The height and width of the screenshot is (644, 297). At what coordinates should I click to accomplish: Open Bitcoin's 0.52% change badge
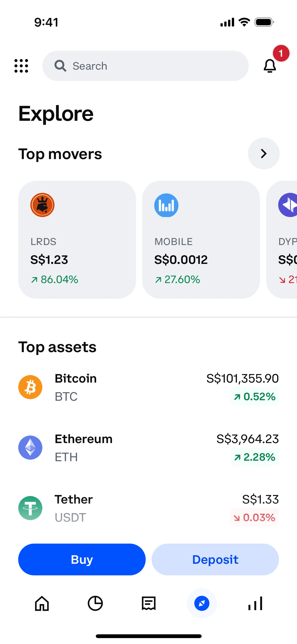coord(254,396)
